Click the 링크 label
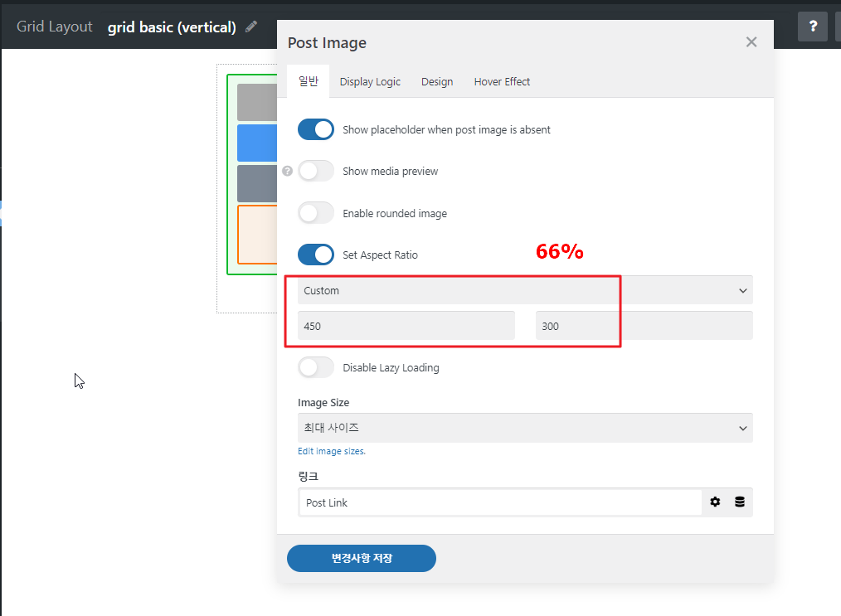This screenshot has height=616, width=841. (308, 476)
